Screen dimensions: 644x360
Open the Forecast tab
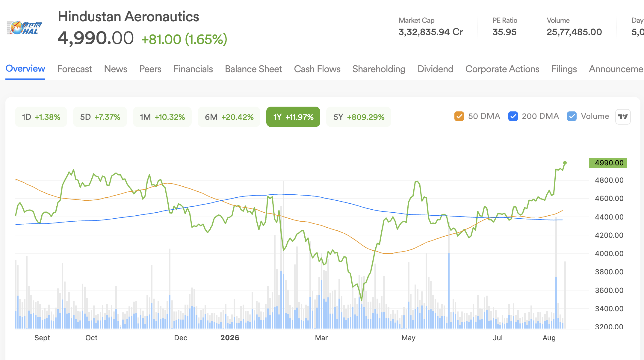tap(75, 69)
